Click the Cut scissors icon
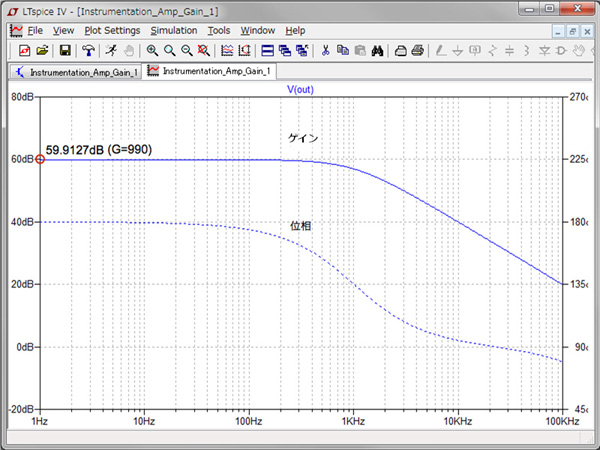This screenshot has height=450, width=600. [326, 50]
